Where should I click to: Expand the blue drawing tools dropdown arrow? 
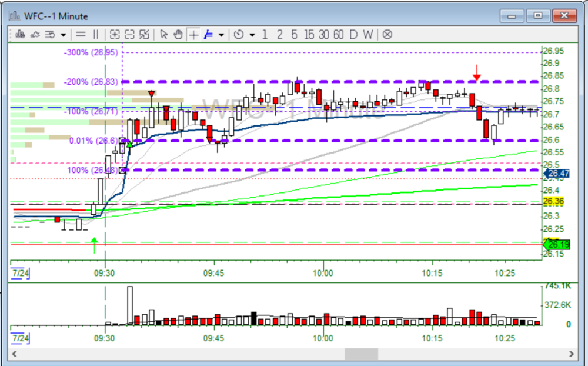221,34
